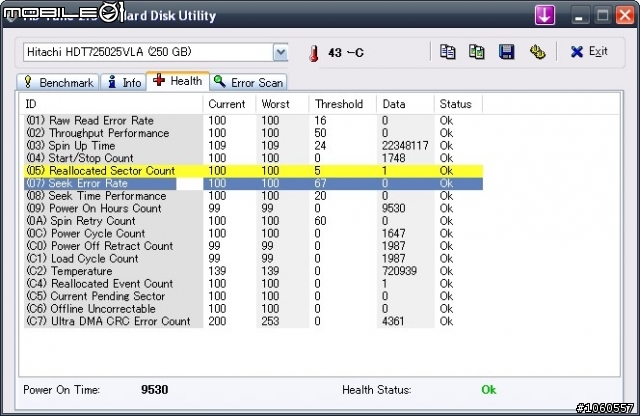Image resolution: width=640 pixels, height=416 pixels.
Task: Click the Current column header
Action: coord(229,104)
